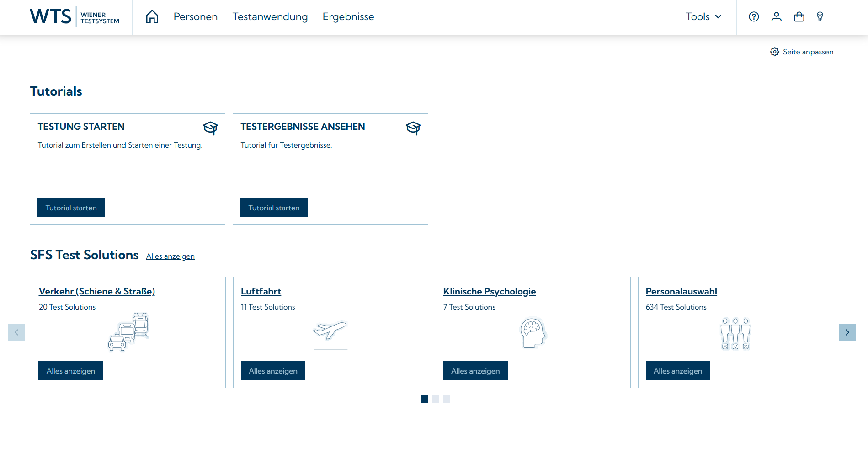The height and width of the screenshot is (470, 868).
Task: Click graduation cap icon on Testergebnisse ansehen card
Action: click(413, 128)
